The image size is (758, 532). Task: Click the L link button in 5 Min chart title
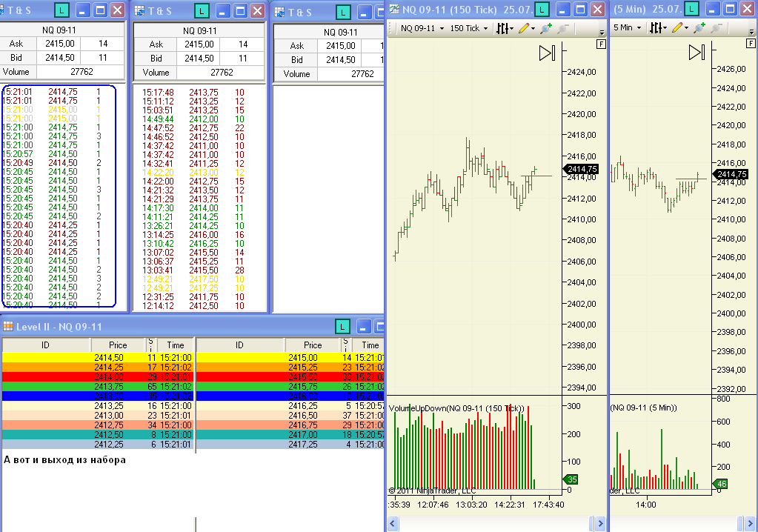[x=692, y=9]
